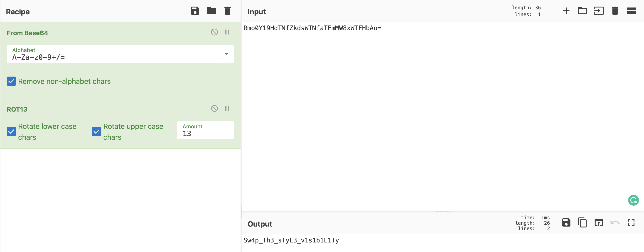Undo the output replacement
644x252 pixels.
[x=615, y=222]
